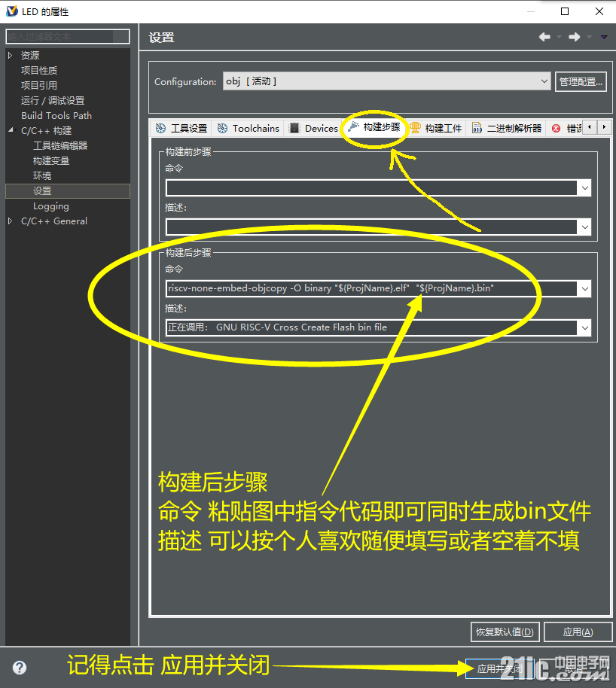Switch to the Toolchains tab
Viewport: 616px width, 688px height.
(x=248, y=128)
